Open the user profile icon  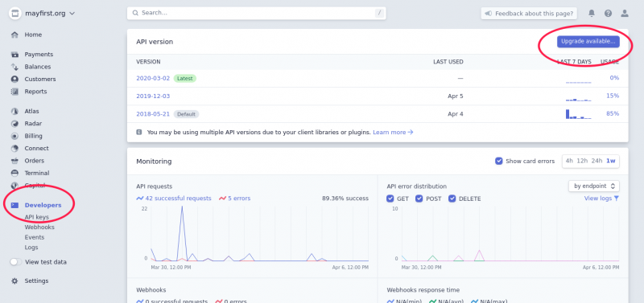[625, 13]
